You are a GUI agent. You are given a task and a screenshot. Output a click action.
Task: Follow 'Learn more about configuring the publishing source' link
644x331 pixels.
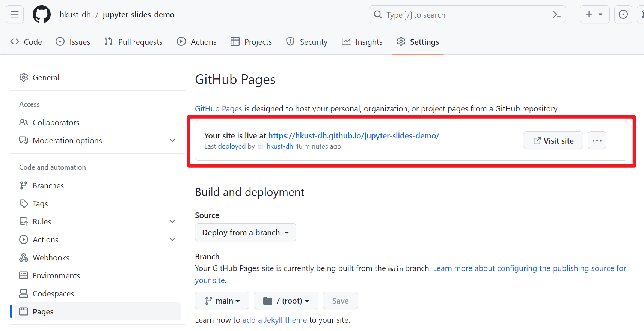pos(529,268)
